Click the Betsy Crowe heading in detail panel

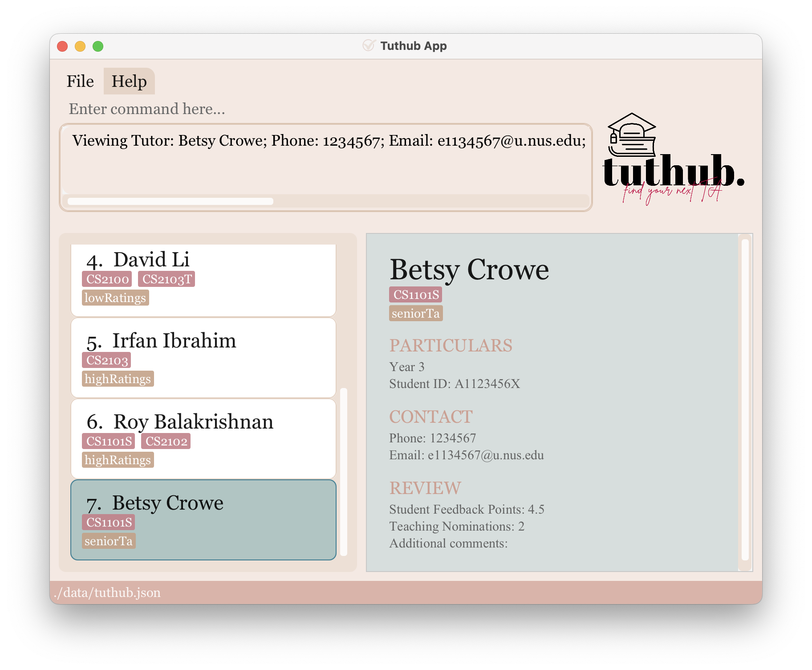pos(469,269)
